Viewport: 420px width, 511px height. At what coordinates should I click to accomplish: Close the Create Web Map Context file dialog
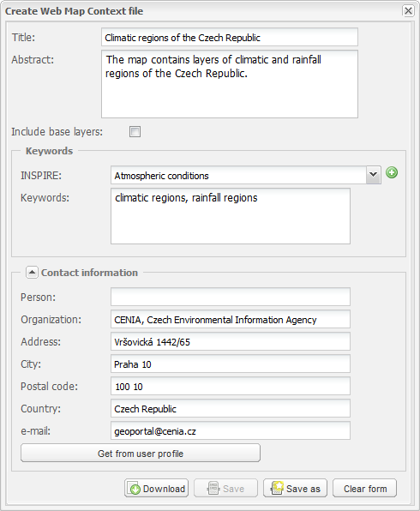(408, 11)
